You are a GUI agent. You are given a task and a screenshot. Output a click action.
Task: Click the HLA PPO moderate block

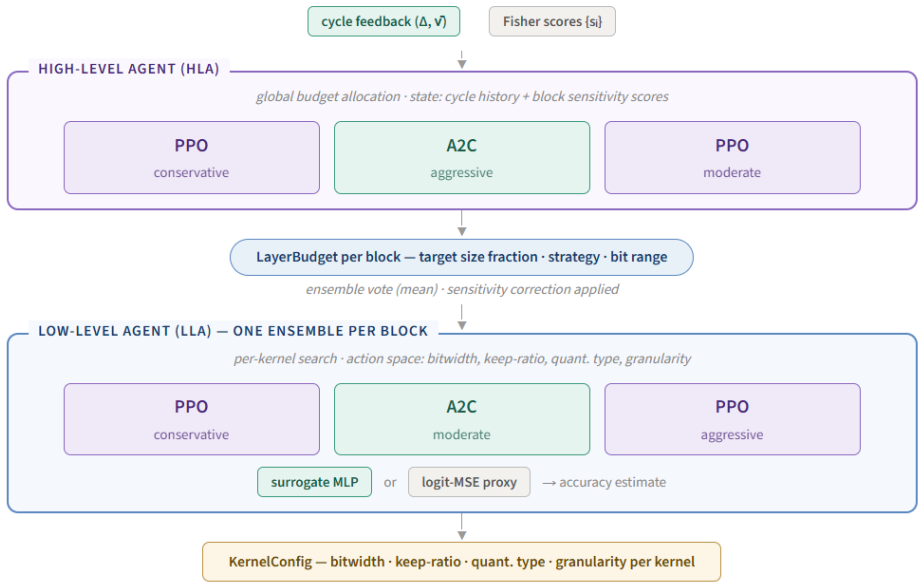click(x=732, y=158)
